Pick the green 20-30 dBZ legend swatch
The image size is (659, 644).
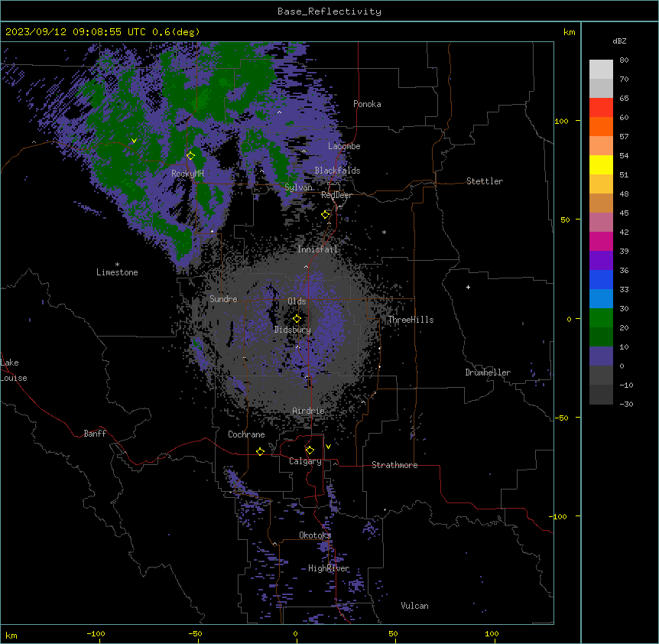pos(601,318)
